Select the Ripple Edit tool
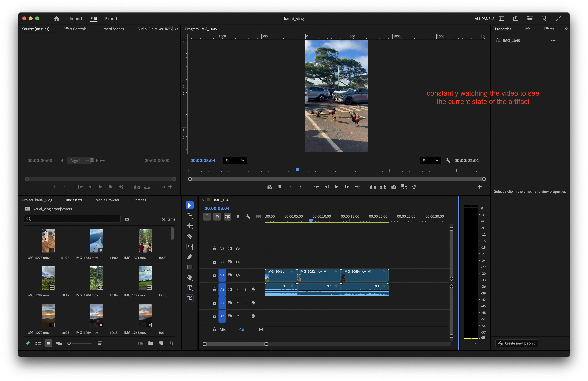Screen dimensions: 588x381 (189, 226)
